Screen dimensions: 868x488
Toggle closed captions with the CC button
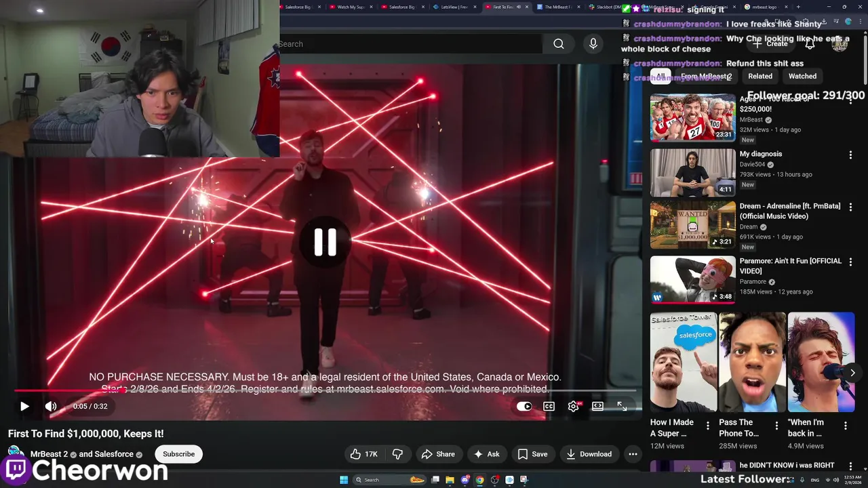pos(549,406)
